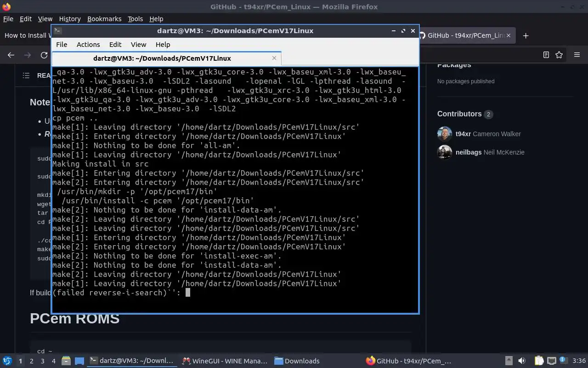The width and height of the screenshot is (588, 368).
Task: Open the file manager launcher in taskbar
Action: pyautogui.click(x=66, y=361)
